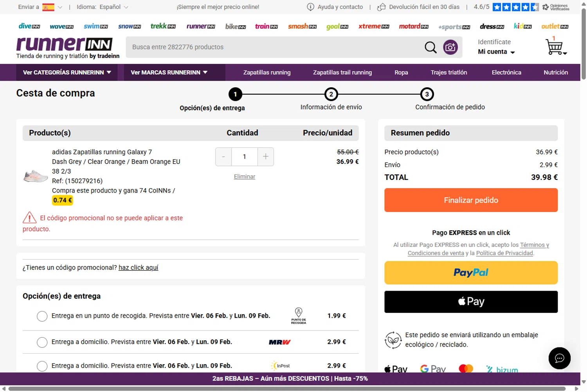Screen dimensions: 587x392
Task: Open camera image search icon
Action: click(x=450, y=47)
